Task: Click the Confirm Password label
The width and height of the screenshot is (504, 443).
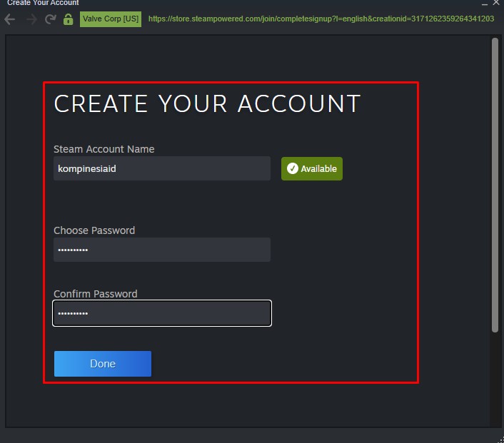Action: click(96, 294)
